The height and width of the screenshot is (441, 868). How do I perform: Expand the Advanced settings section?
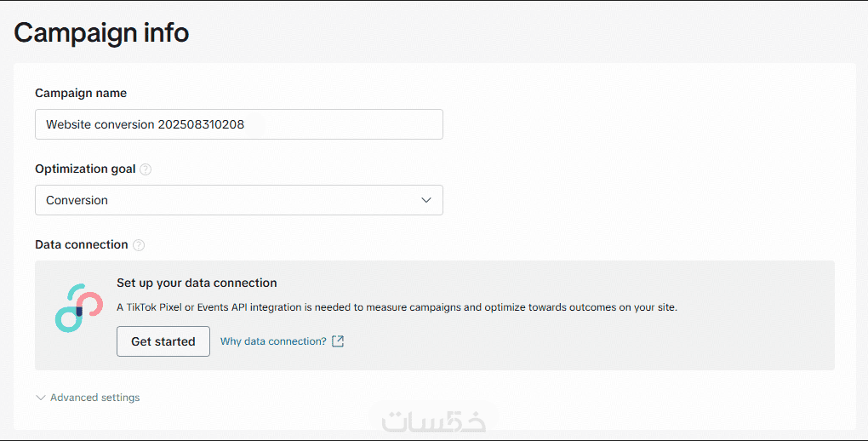tap(94, 398)
